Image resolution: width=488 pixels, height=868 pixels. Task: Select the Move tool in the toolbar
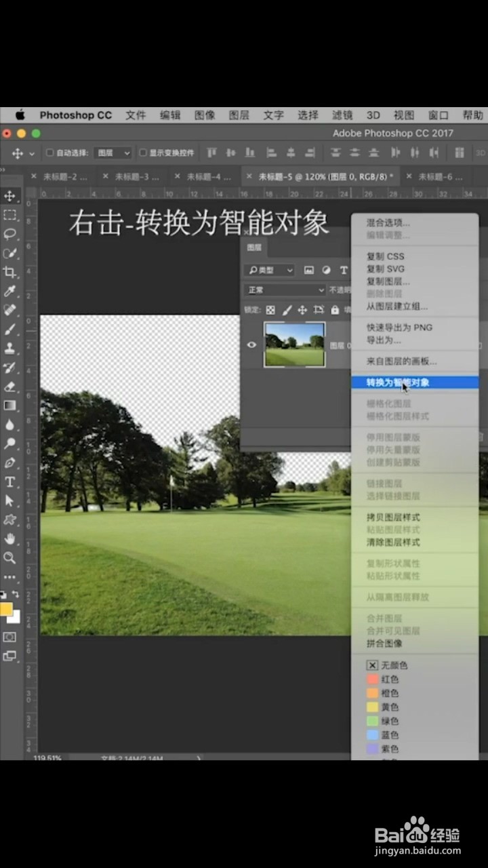point(9,196)
